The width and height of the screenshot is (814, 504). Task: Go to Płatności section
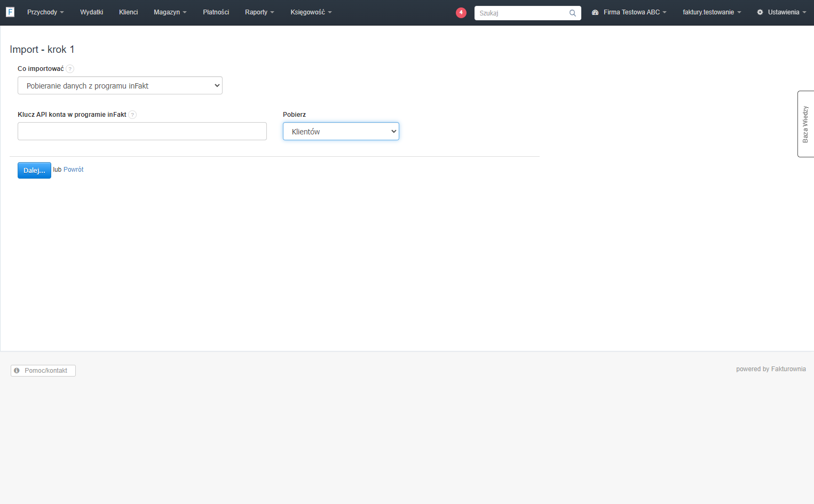tap(216, 12)
